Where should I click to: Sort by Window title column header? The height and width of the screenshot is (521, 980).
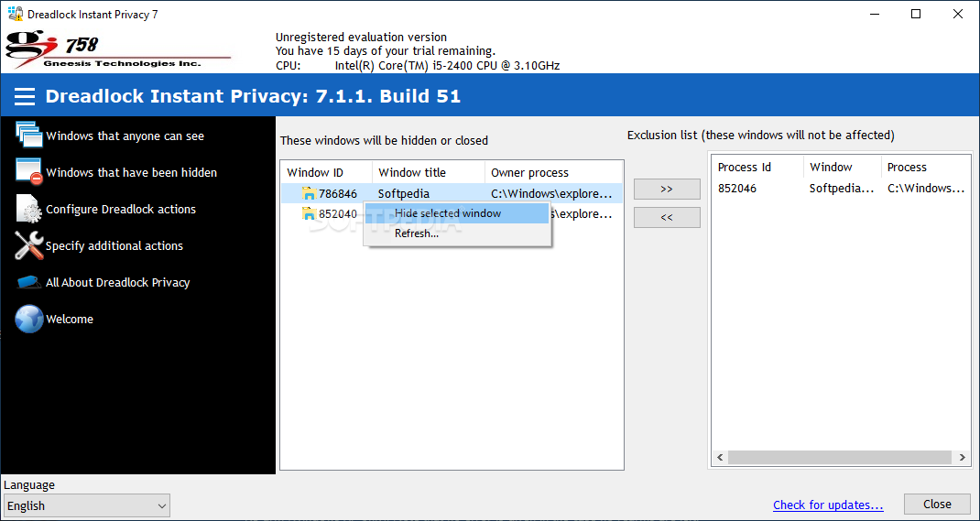point(428,172)
